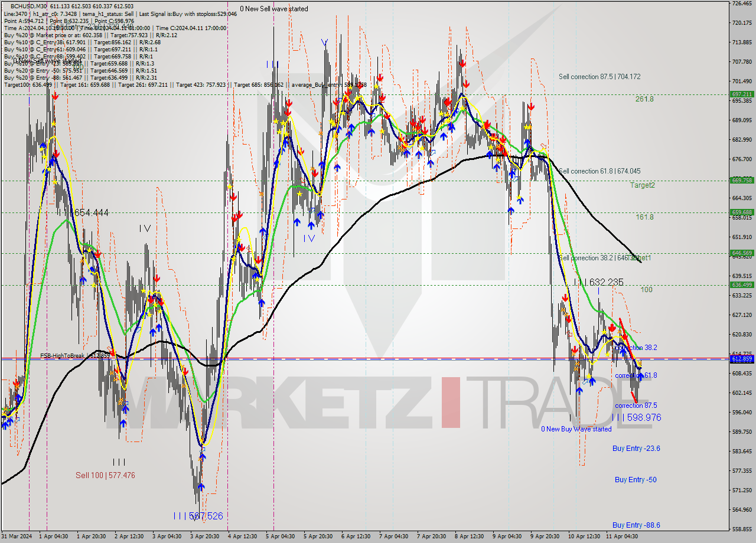Click the 612.859 price tag on price axis

[x=742, y=359]
